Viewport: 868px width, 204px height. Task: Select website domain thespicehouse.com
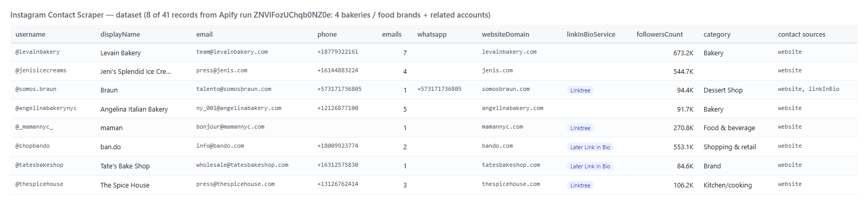pos(511,184)
